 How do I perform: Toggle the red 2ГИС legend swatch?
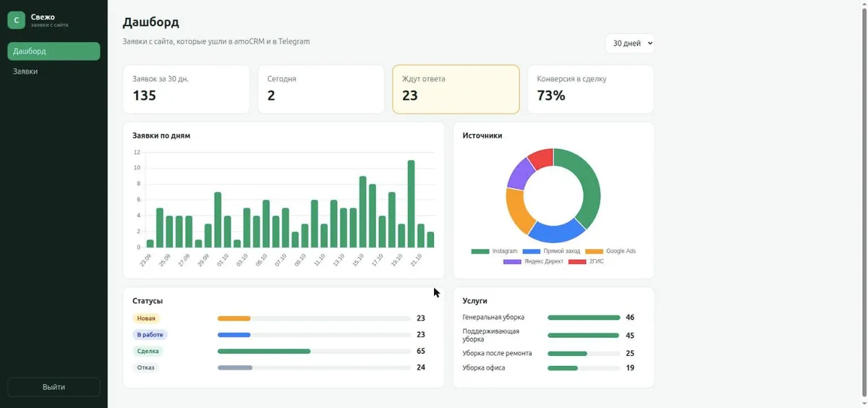tap(577, 261)
